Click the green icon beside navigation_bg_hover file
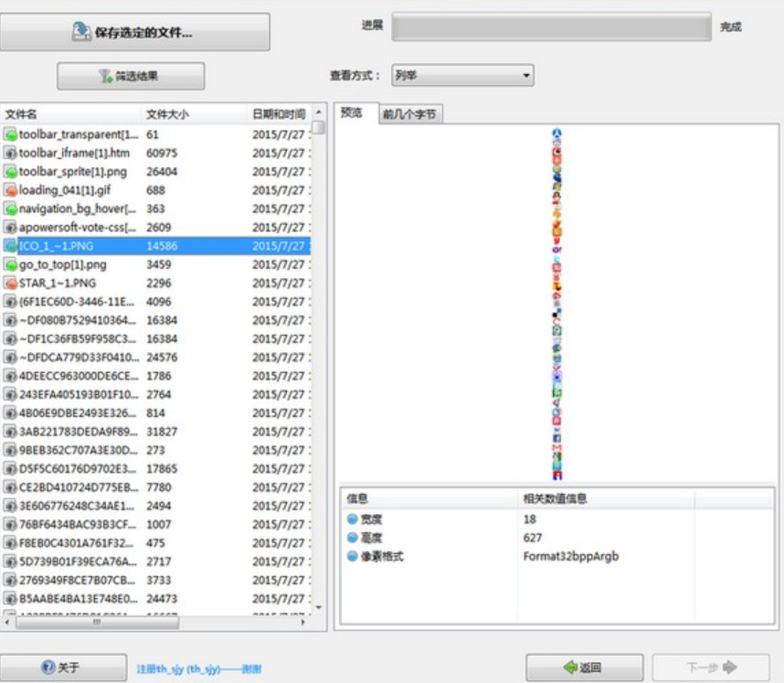This screenshot has height=683, width=784. tap(11, 209)
